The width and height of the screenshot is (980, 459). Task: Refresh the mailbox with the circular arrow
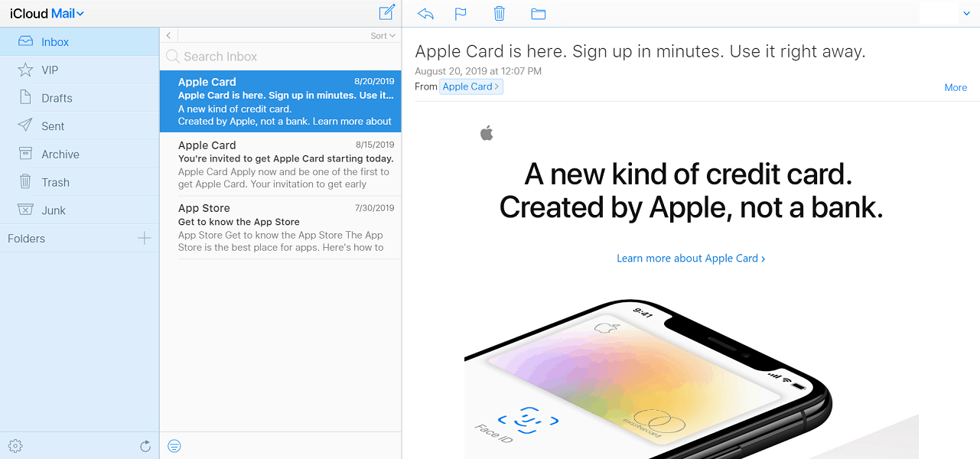(145, 446)
